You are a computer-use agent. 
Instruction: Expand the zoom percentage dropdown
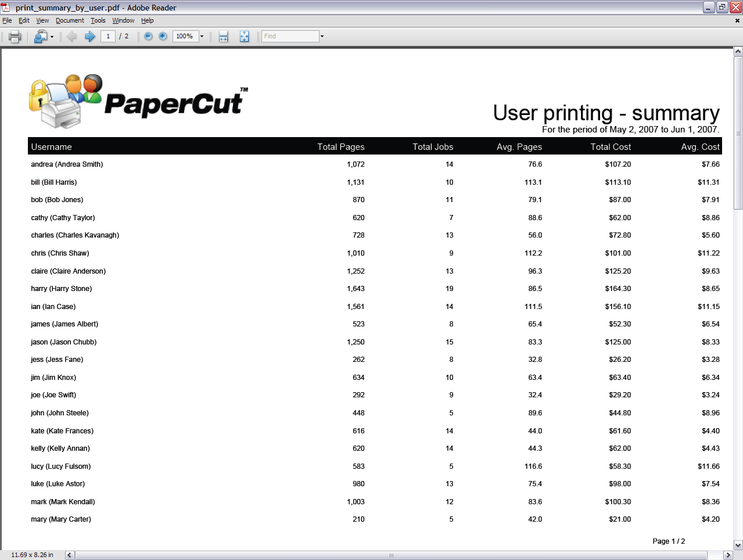click(202, 37)
